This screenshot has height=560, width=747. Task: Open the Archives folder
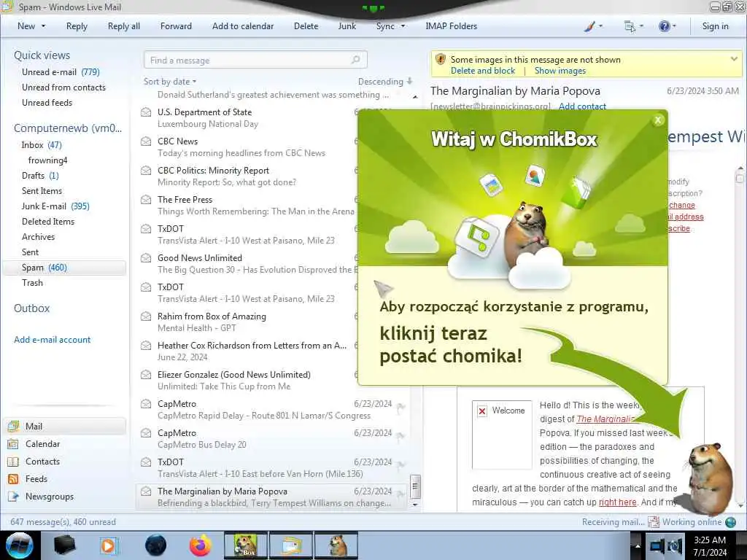38,237
